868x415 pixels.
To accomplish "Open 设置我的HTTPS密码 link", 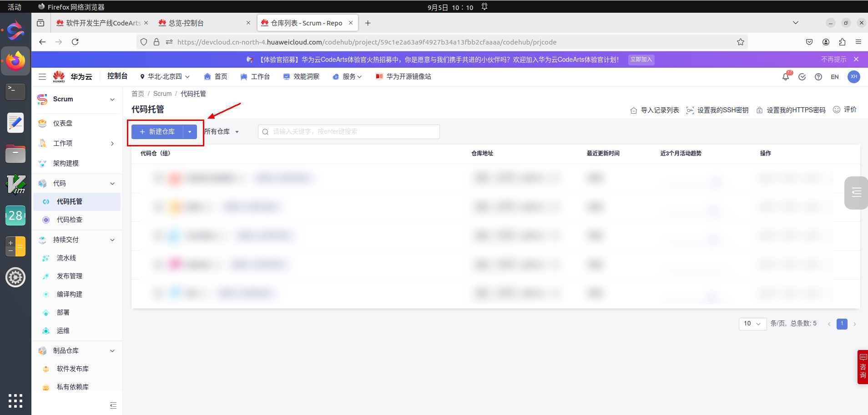I will click(791, 110).
